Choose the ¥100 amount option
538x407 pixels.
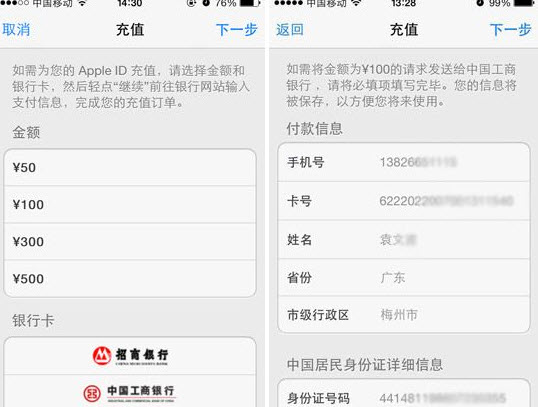pyautogui.click(x=130, y=205)
